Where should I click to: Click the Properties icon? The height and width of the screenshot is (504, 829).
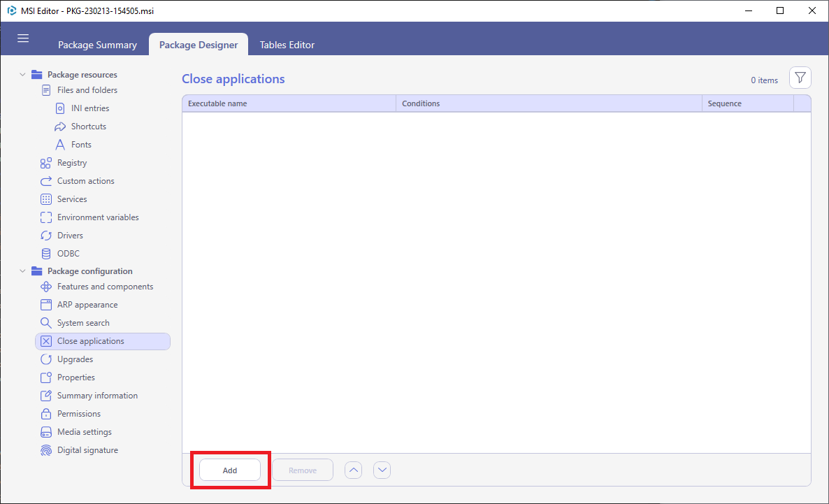46,377
